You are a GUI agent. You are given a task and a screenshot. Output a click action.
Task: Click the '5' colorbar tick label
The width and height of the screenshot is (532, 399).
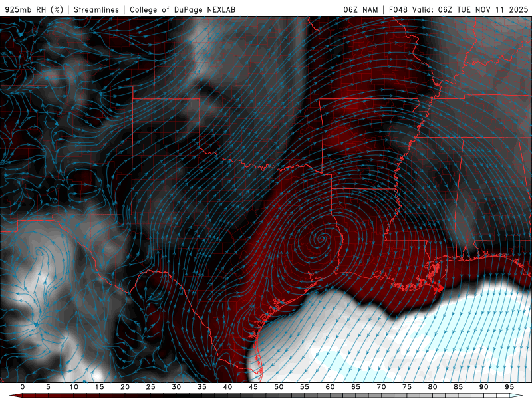click(x=48, y=387)
